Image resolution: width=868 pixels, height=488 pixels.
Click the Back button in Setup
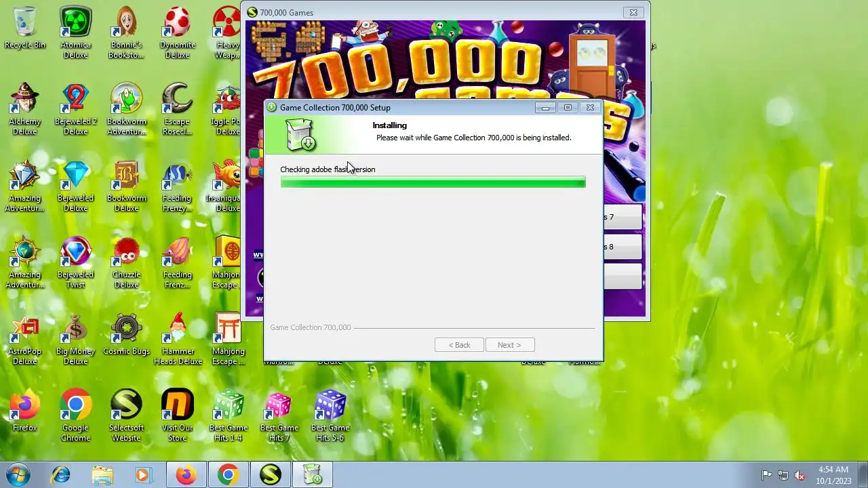[459, 345]
